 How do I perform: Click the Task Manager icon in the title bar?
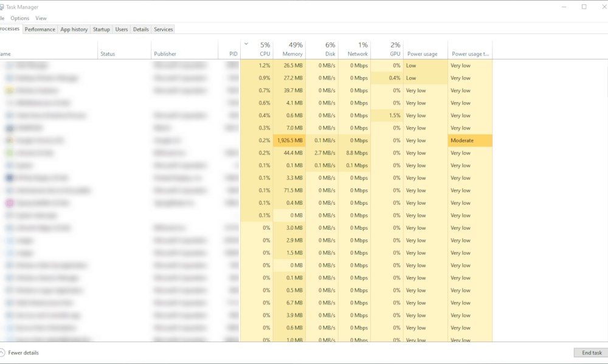(x=1, y=7)
